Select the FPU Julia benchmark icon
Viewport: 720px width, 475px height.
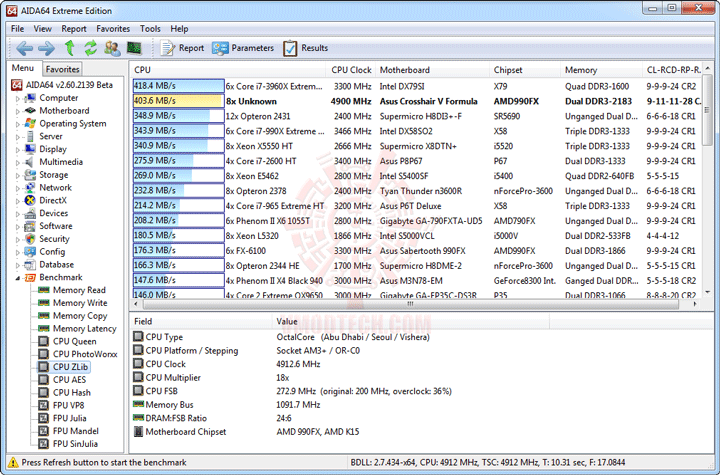[x=44, y=418]
